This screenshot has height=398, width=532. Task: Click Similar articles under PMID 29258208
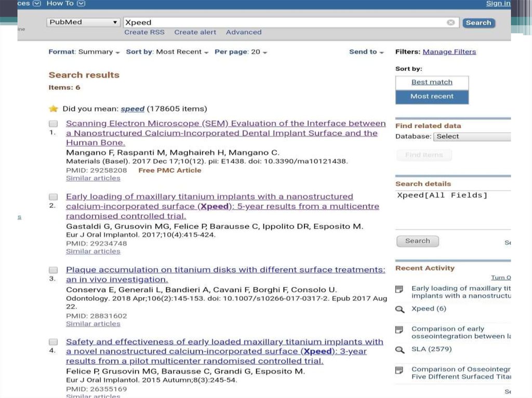(x=93, y=179)
